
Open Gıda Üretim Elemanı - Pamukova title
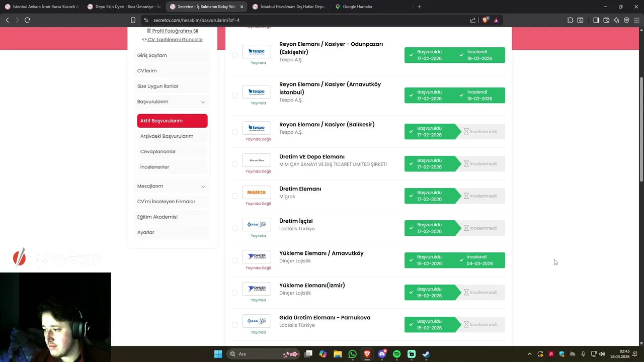point(325,318)
